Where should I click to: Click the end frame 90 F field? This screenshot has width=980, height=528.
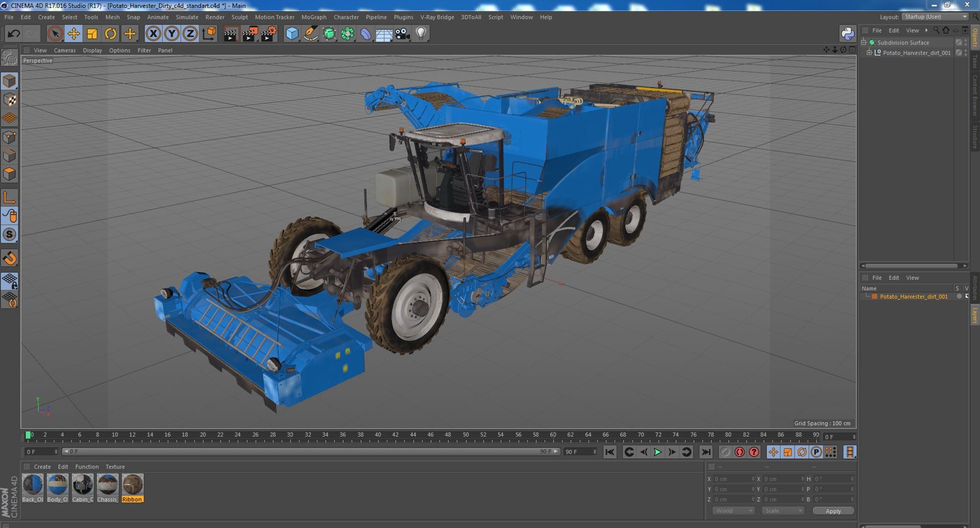pos(580,451)
